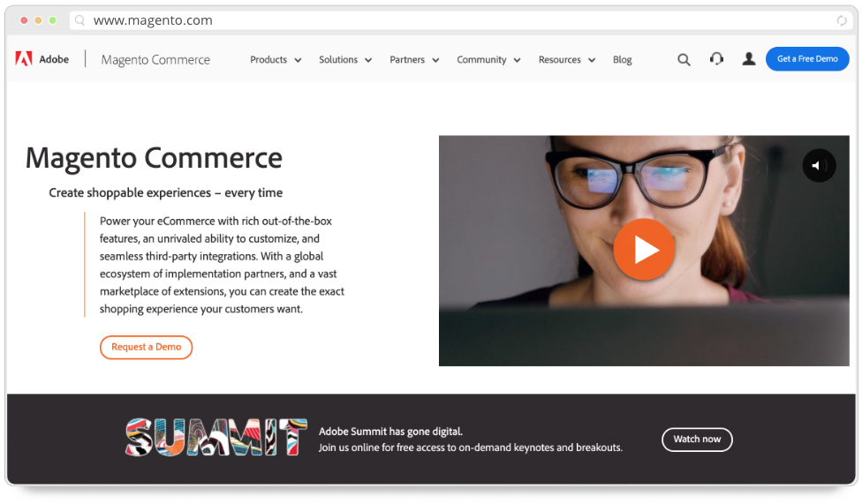
Task: Play the hero video
Action: [x=645, y=250]
